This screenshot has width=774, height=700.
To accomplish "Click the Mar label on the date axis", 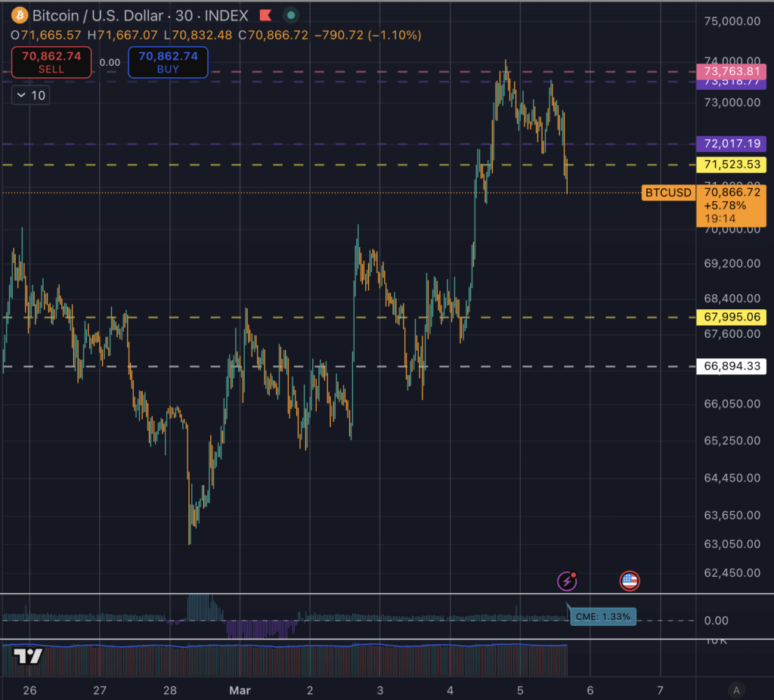I will tap(240, 690).
